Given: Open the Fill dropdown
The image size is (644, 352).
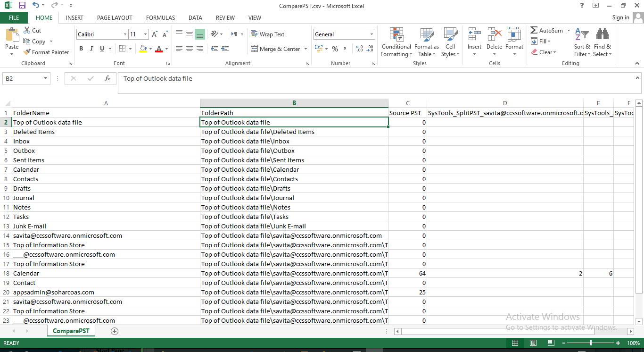Looking at the screenshot, I should tap(541, 41).
